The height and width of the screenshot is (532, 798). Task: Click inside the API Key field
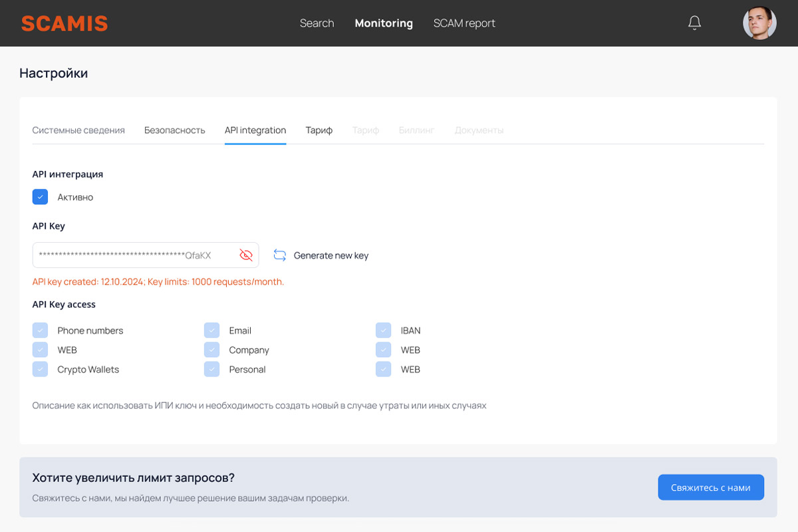pyautogui.click(x=133, y=255)
